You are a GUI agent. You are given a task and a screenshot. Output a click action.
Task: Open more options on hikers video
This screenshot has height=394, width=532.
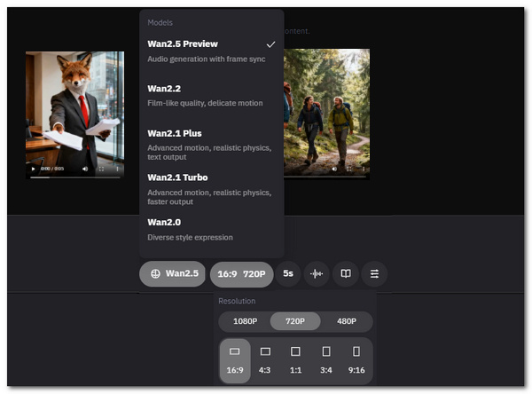tap(364, 168)
